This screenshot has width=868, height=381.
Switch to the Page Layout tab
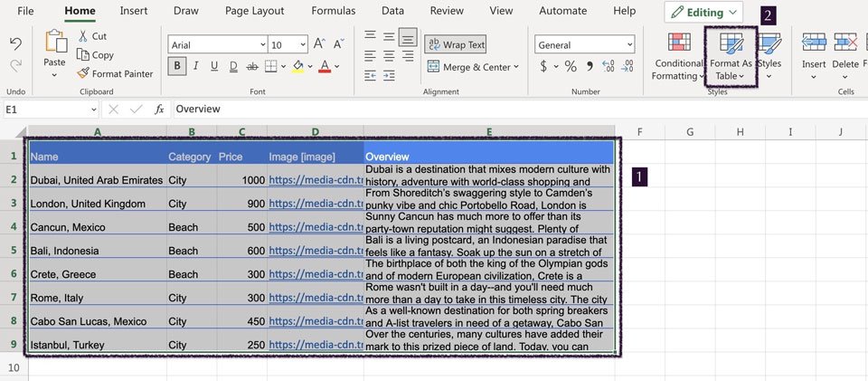coord(255,11)
